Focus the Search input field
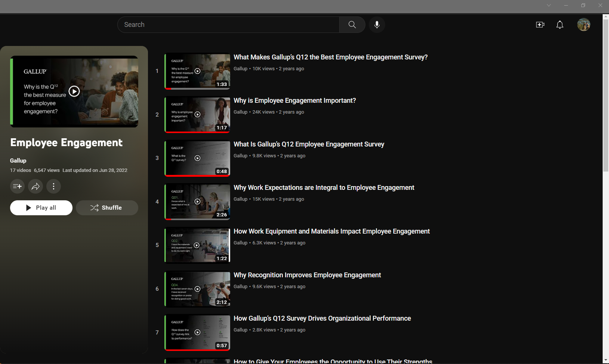This screenshot has width=609, height=364. click(x=228, y=25)
